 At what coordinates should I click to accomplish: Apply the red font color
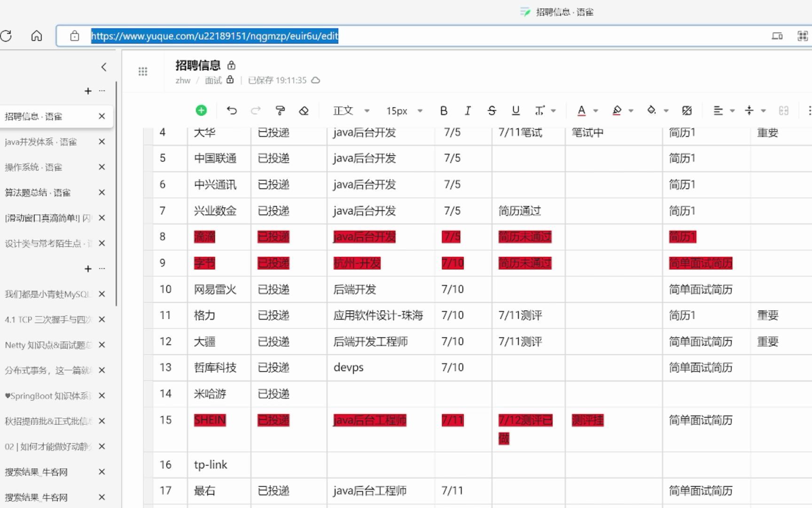coord(581,111)
